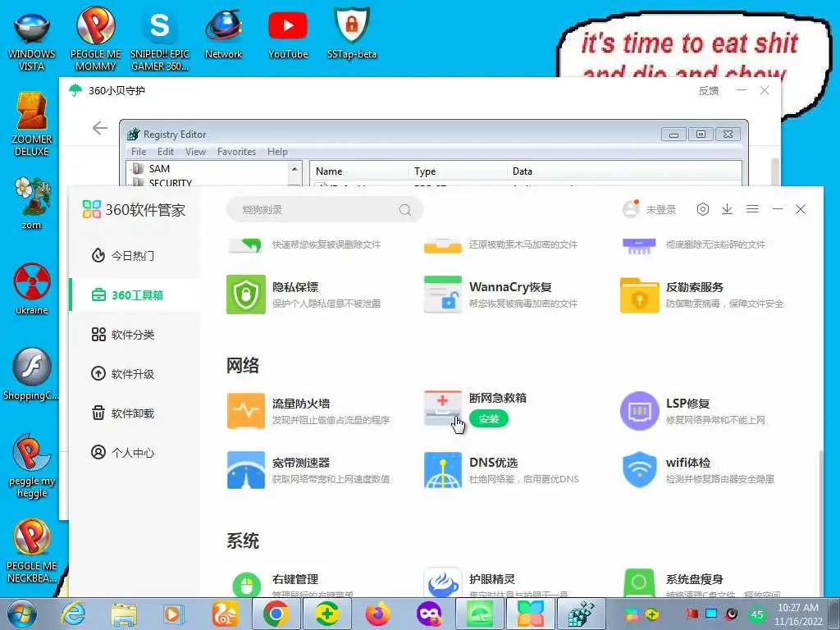Open the Registry Editor cube taskbar icon
840x630 pixels.
(582, 614)
